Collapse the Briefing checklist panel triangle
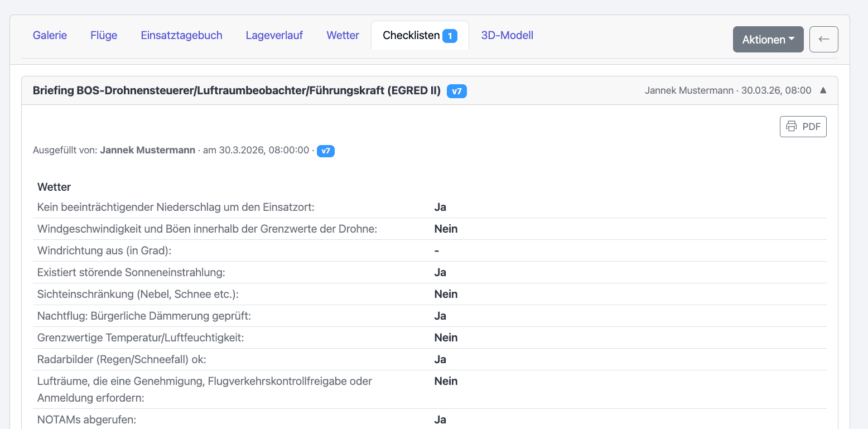The height and width of the screenshot is (429, 868). coord(823,90)
